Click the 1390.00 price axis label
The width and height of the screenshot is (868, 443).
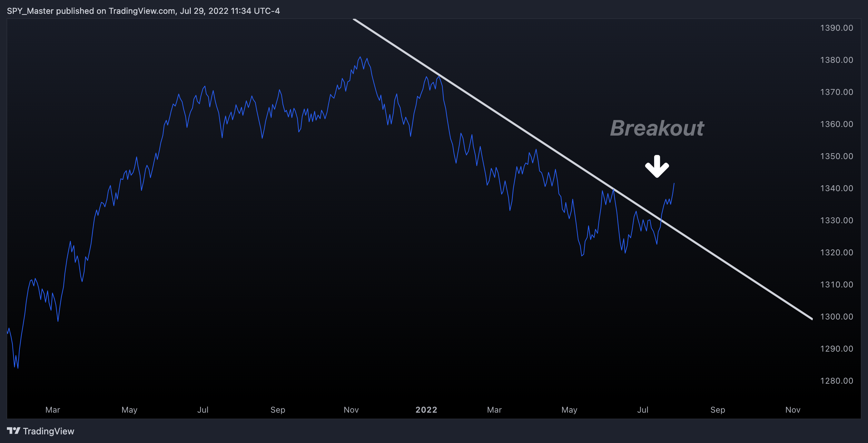(x=837, y=28)
